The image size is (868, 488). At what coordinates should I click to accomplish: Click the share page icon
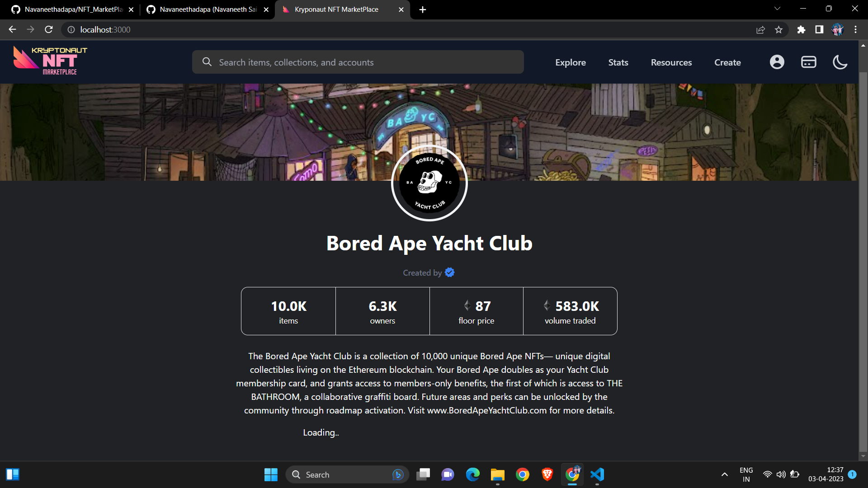pyautogui.click(x=760, y=30)
